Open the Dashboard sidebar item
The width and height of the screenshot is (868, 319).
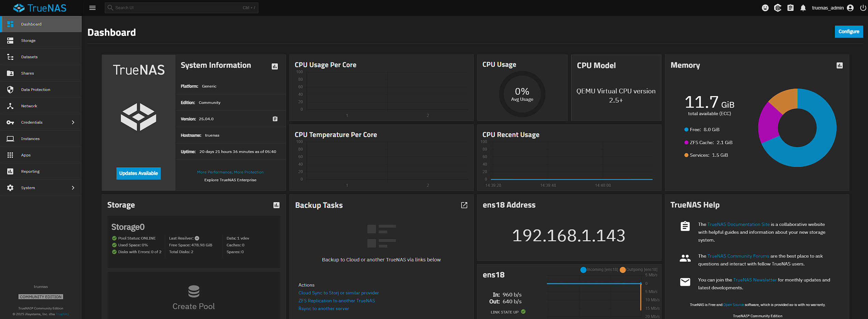click(x=41, y=24)
